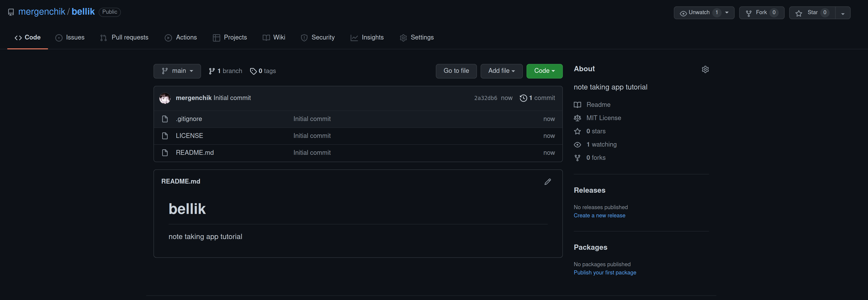Screen dimensions: 868x300
Task: Click the Actions play icon
Action: click(168, 38)
